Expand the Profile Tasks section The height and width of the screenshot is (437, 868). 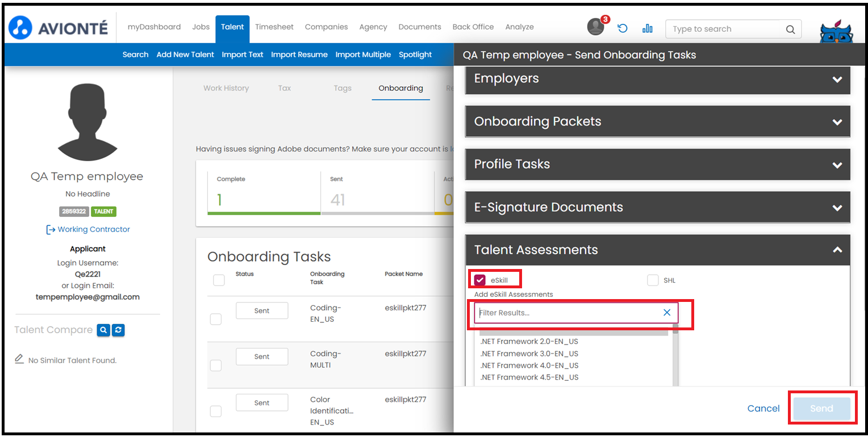(x=657, y=165)
